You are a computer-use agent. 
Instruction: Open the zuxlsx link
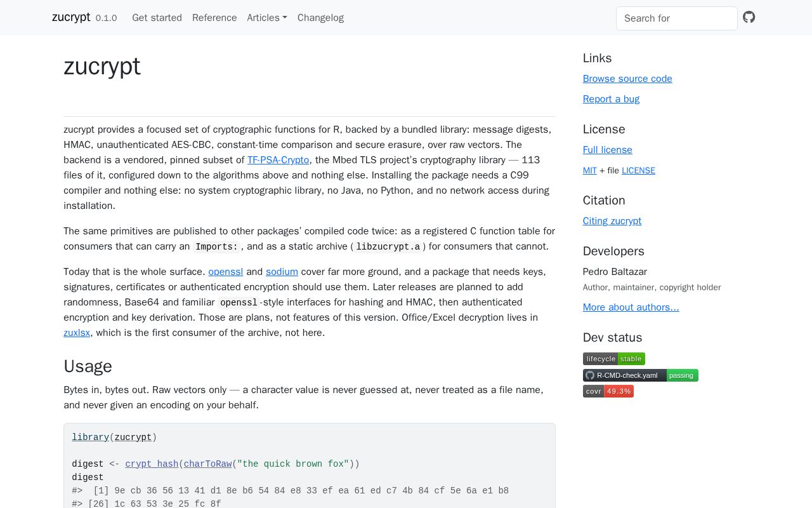coord(77,333)
